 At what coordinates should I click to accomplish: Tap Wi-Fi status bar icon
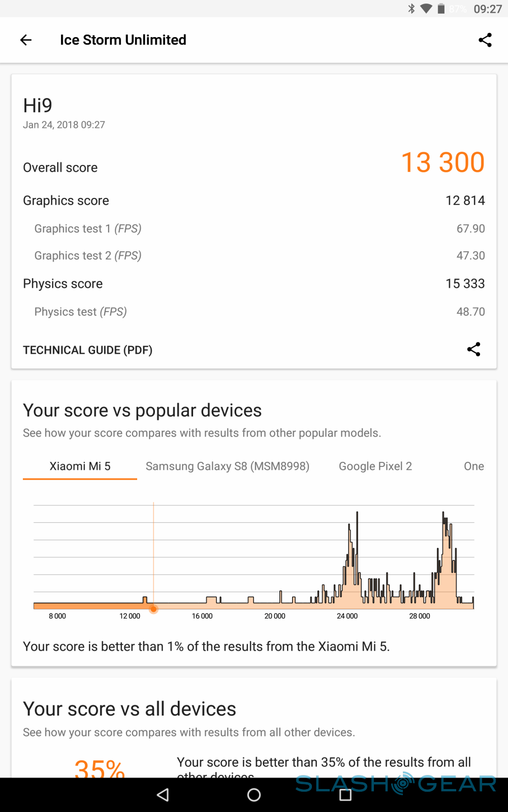pyautogui.click(x=426, y=9)
